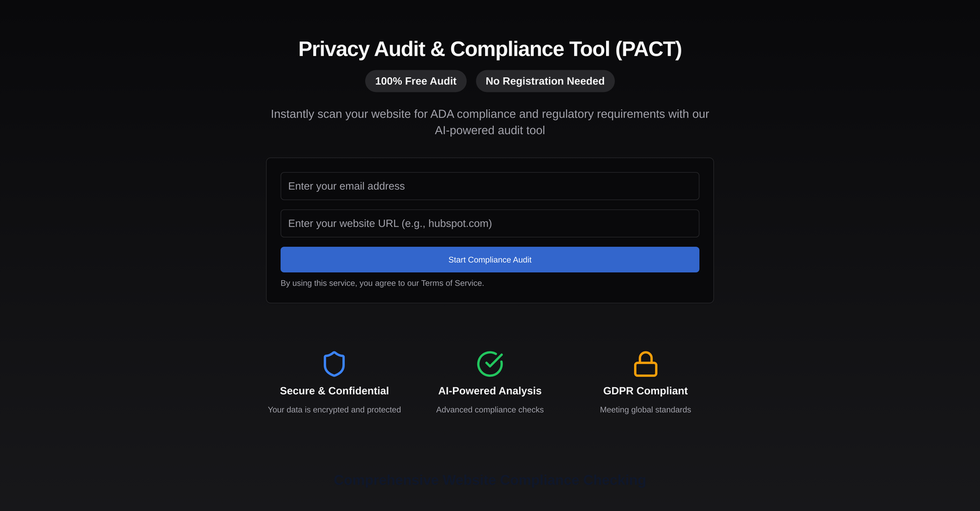Image resolution: width=980 pixels, height=511 pixels.
Task: Click the shield outline icon above Secure & Confidential
Action: pos(334,363)
